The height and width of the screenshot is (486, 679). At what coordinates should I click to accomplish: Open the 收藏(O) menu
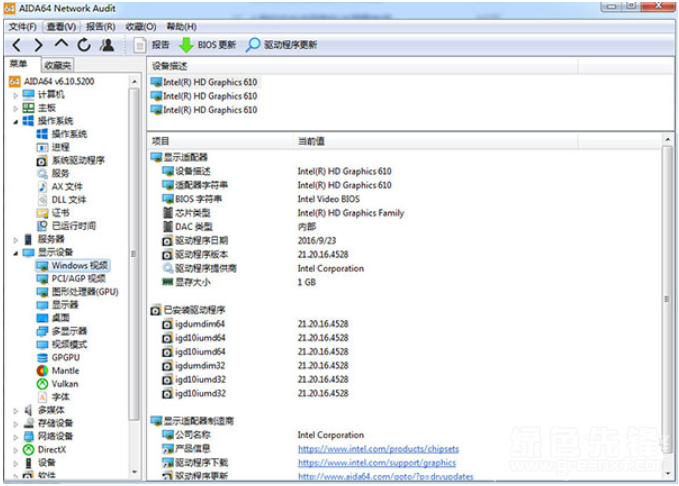coord(141,27)
